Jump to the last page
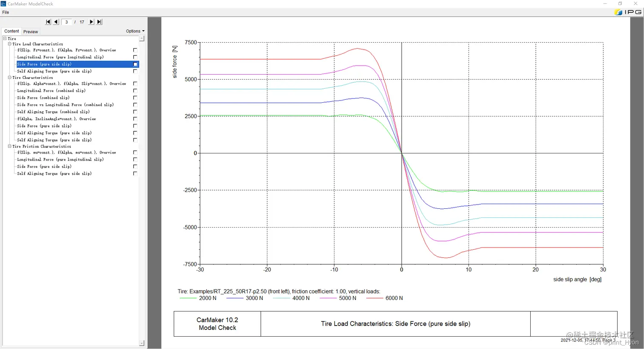The height and width of the screenshot is (349, 644). [99, 22]
